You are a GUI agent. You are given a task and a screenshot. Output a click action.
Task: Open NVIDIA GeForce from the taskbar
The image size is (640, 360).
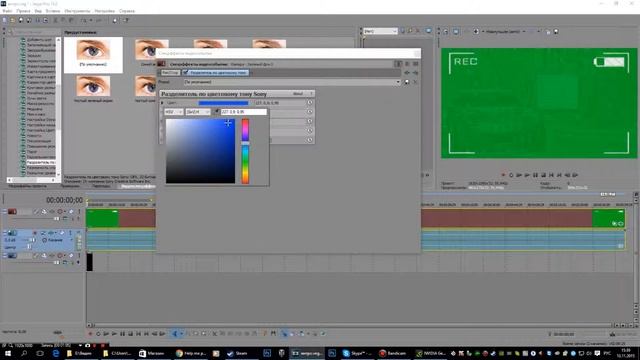tap(431, 353)
